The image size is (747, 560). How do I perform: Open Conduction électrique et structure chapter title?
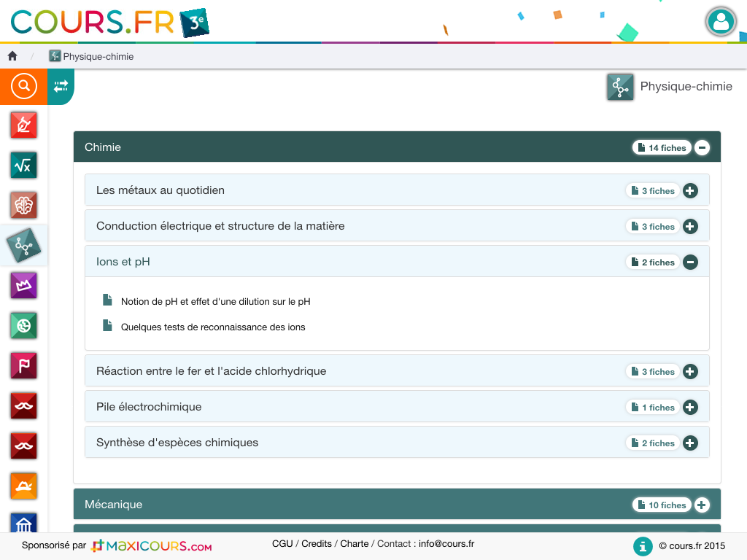[x=220, y=226]
